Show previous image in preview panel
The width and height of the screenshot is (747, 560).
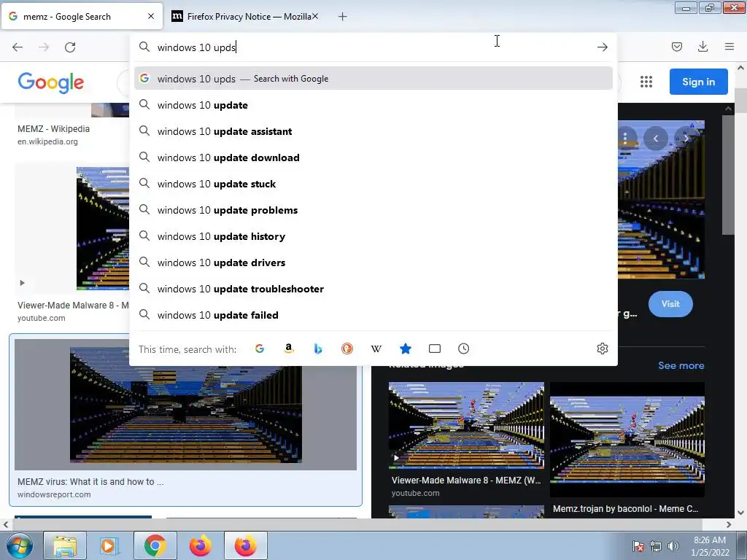[x=656, y=139]
